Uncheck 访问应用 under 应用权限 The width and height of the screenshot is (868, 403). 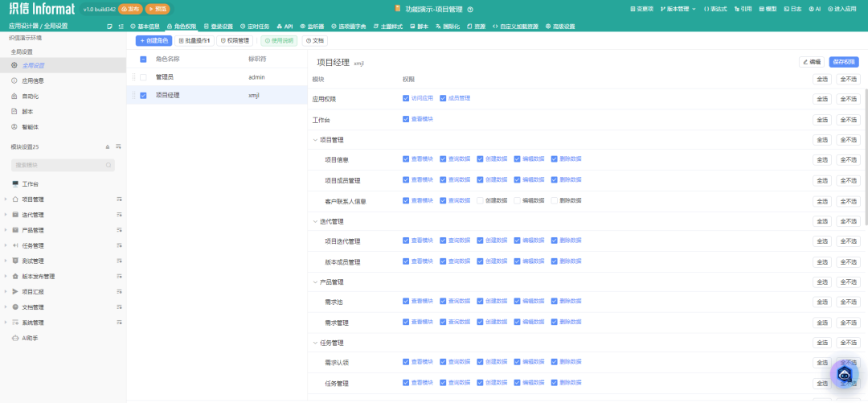[x=407, y=98]
